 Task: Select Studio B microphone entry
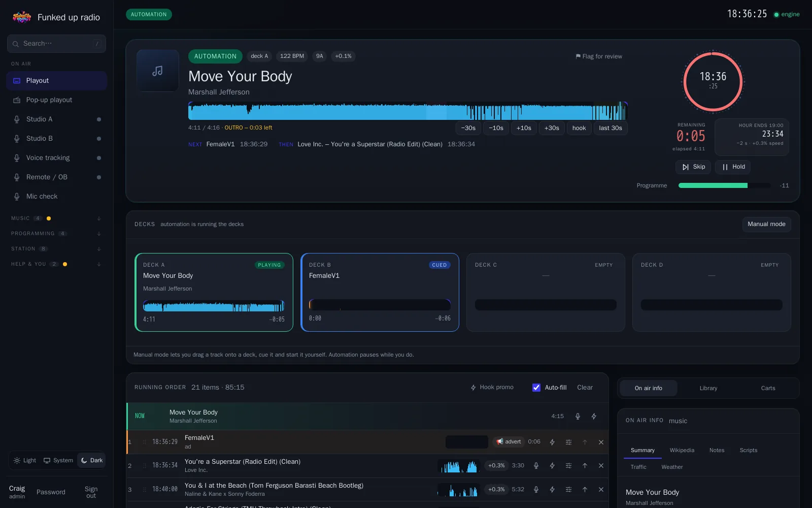pos(56,139)
